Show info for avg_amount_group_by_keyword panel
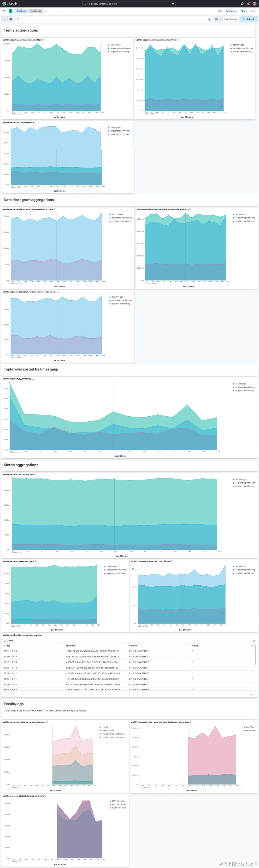The height and width of the screenshot is (868, 259). point(178,40)
